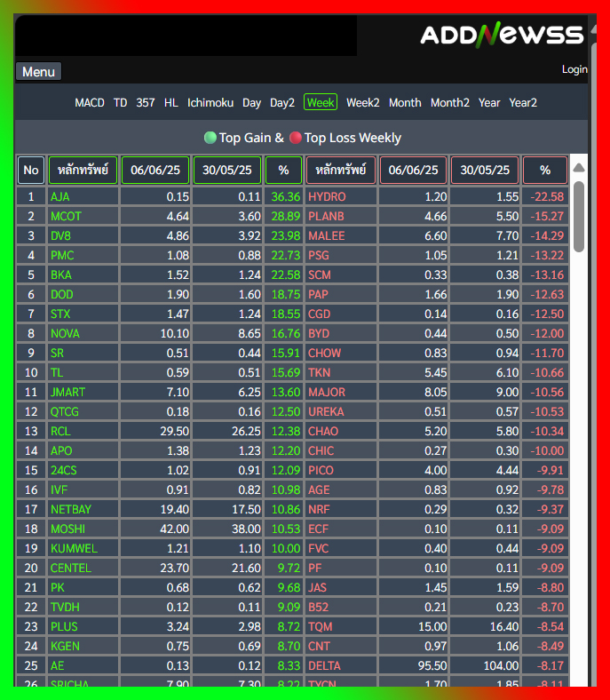
Task: Select the 29.50 price for RCL
Action: (154, 431)
